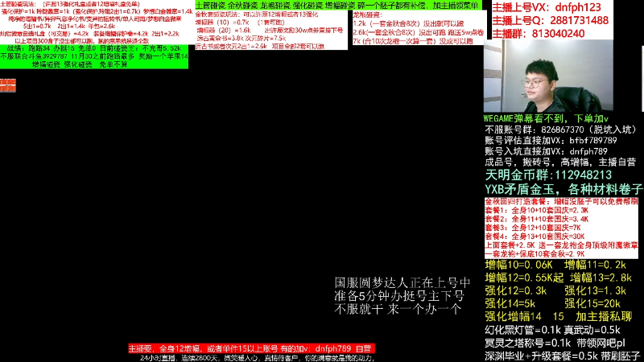Click the green banner '土管碰瓷 金秋碰瓷 龙袍碰瓷'
The height and width of the screenshot is (362, 644).
(338, 6)
